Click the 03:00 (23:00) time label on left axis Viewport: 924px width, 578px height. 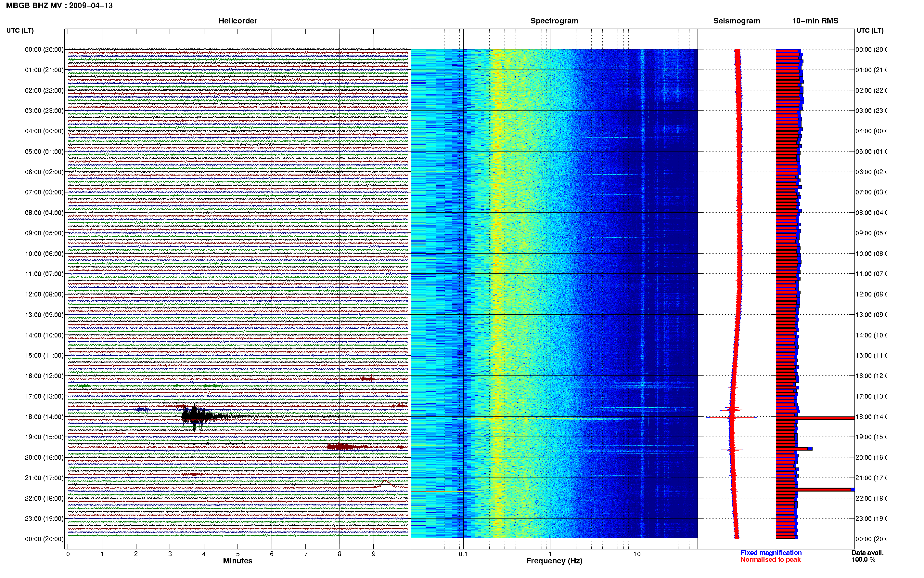(x=44, y=111)
